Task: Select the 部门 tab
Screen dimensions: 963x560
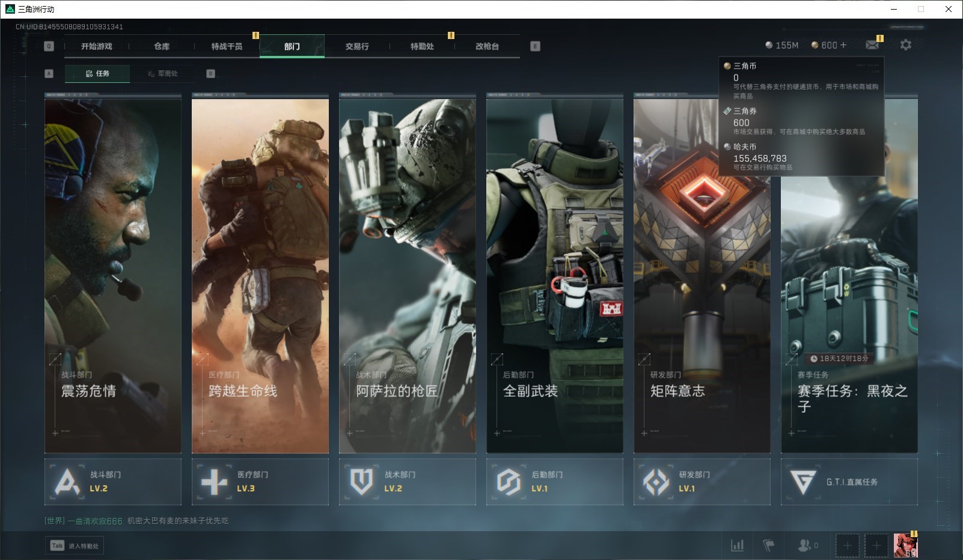Action: click(x=292, y=46)
